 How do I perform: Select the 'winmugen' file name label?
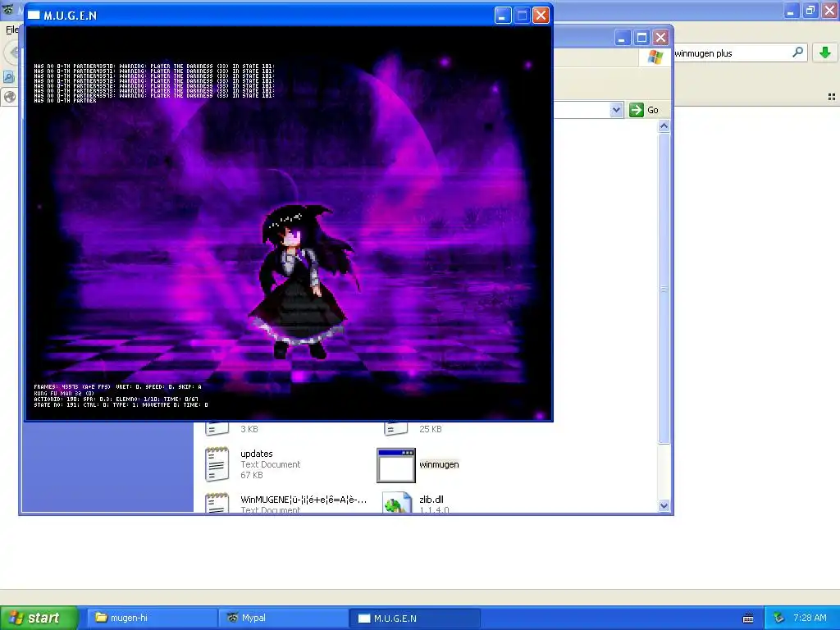click(x=440, y=464)
